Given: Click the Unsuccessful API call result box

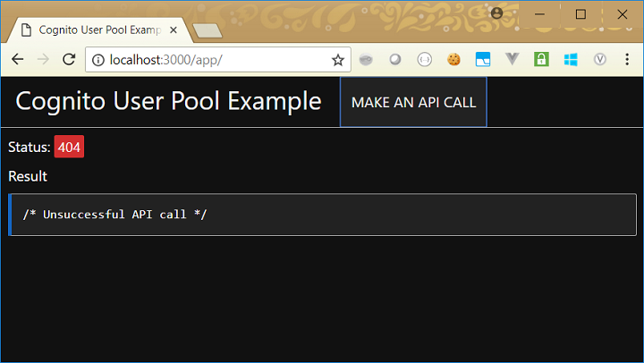Looking at the screenshot, I should click(322, 215).
